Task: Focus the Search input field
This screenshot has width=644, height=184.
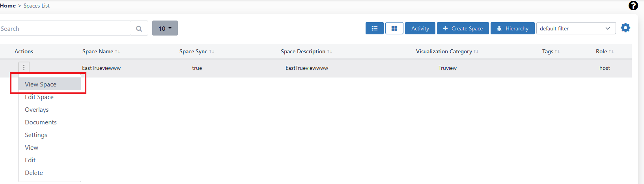Action: point(65,28)
